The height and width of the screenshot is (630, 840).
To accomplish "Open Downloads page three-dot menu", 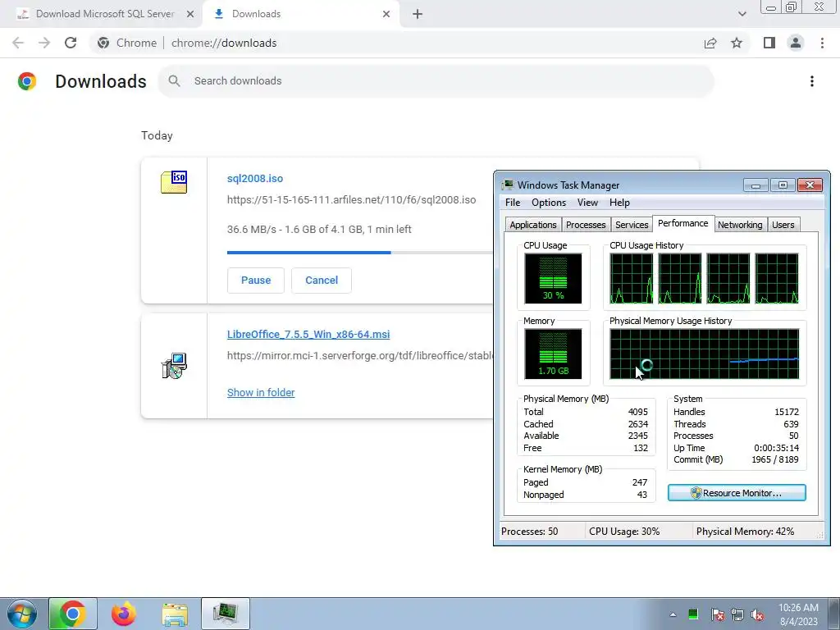I will pos(812,81).
